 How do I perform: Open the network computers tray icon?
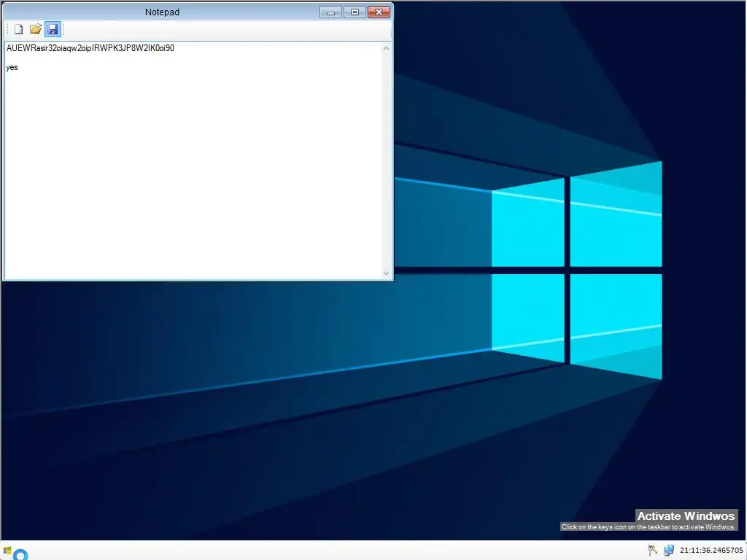[x=668, y=551]
